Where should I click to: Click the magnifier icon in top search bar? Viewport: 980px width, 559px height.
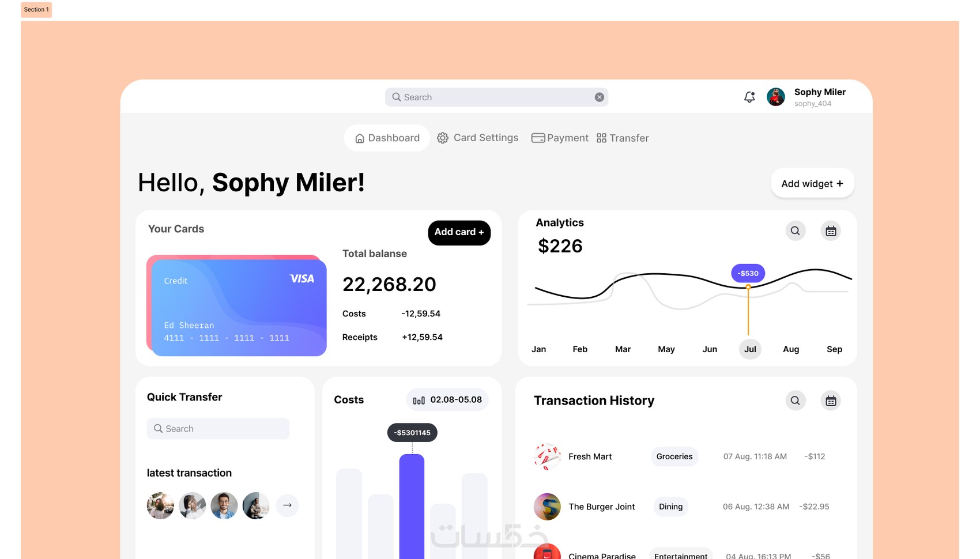[397, 97]
